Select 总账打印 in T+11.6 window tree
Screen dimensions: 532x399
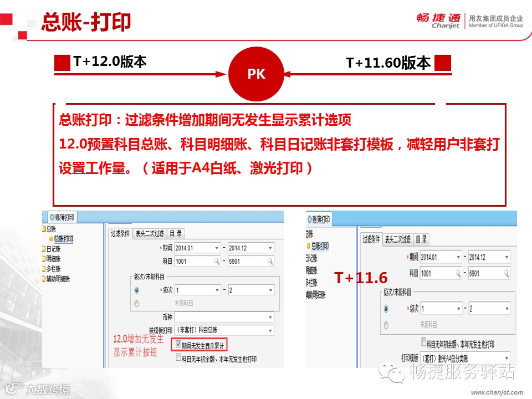pos(320,246)
